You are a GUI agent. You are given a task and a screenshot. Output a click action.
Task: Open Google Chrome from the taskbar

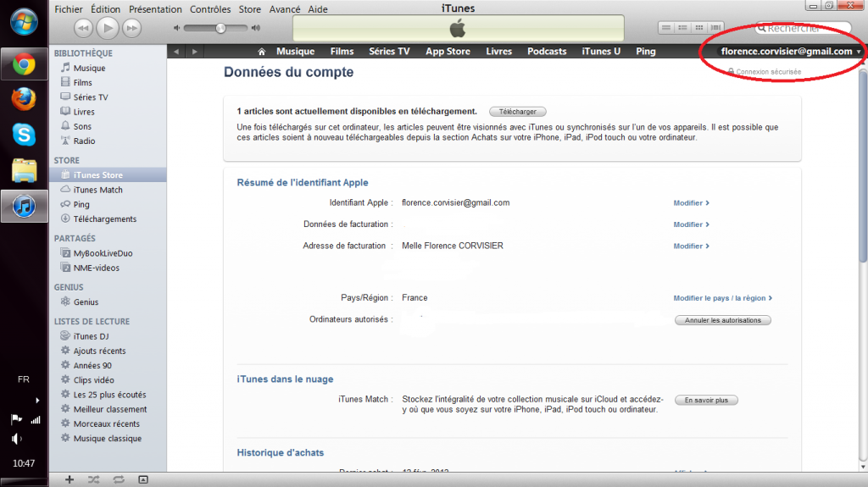24,64
